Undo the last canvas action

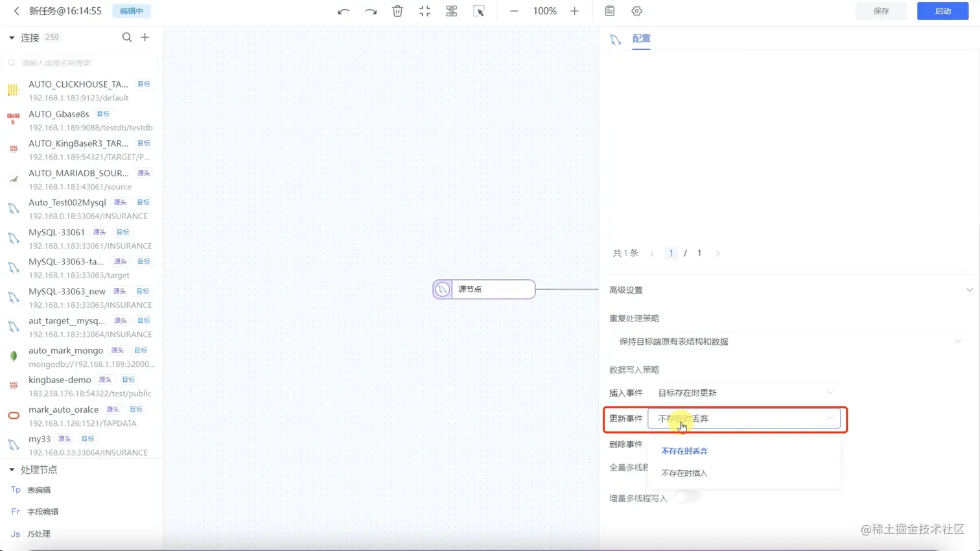coord(344,11)
